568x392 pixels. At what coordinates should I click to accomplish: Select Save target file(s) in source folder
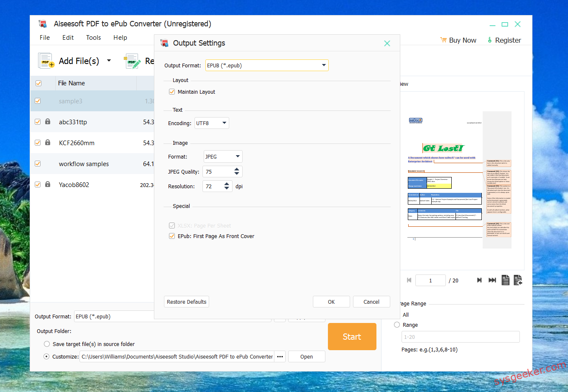tap(47, 344)
